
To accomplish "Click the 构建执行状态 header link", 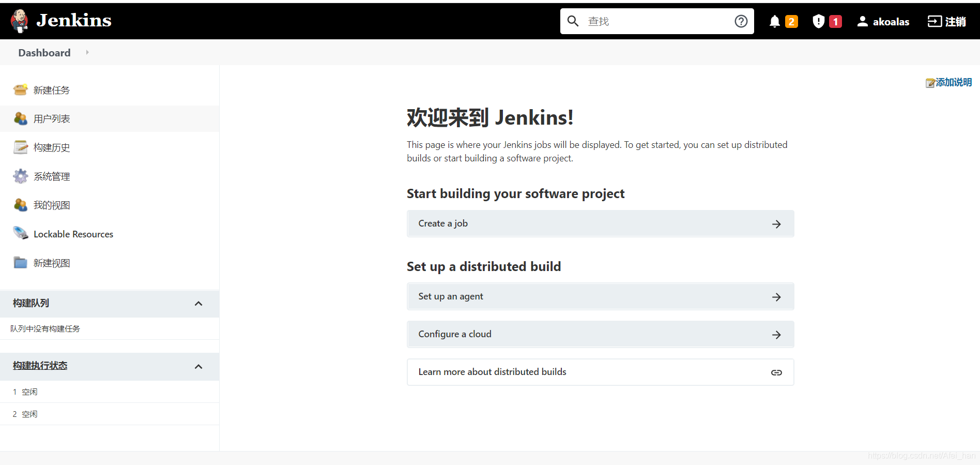I will [x=40, y=366].
